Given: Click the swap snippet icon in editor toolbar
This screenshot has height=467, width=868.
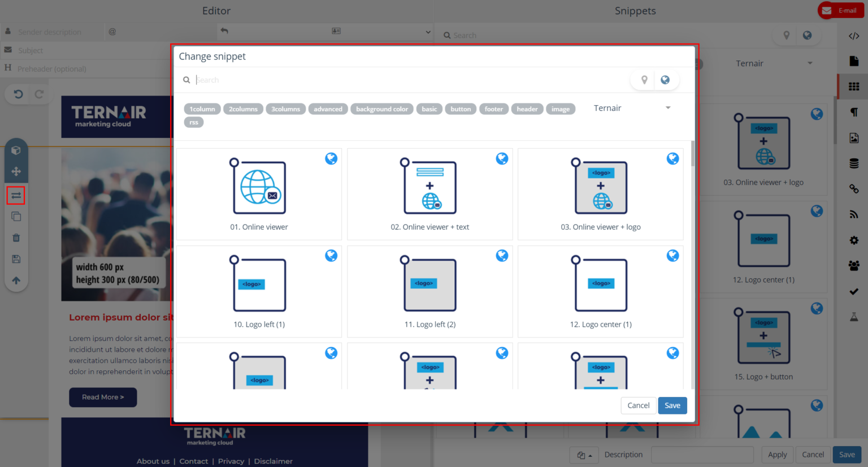Looking at the screenshot, I should coord(16,196).
